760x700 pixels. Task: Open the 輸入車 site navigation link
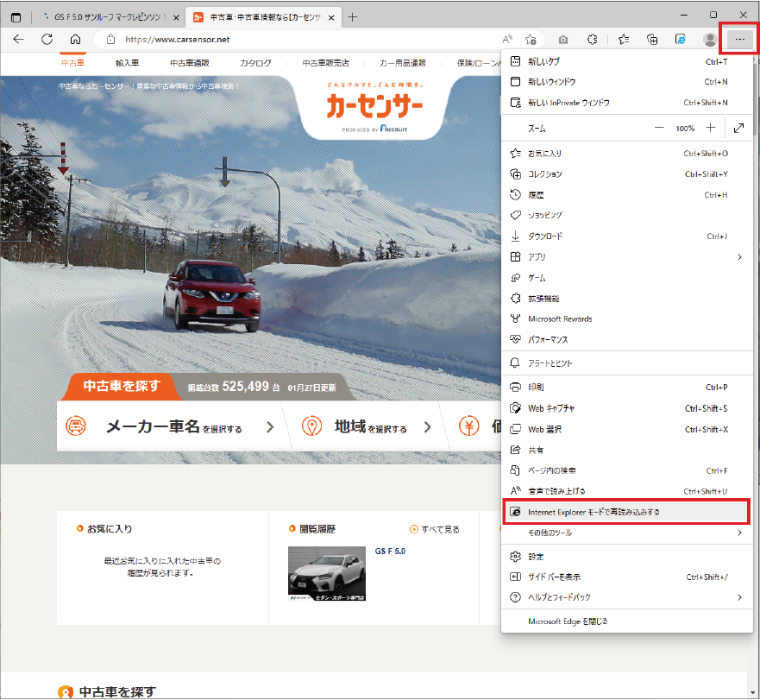coord(127,63)
